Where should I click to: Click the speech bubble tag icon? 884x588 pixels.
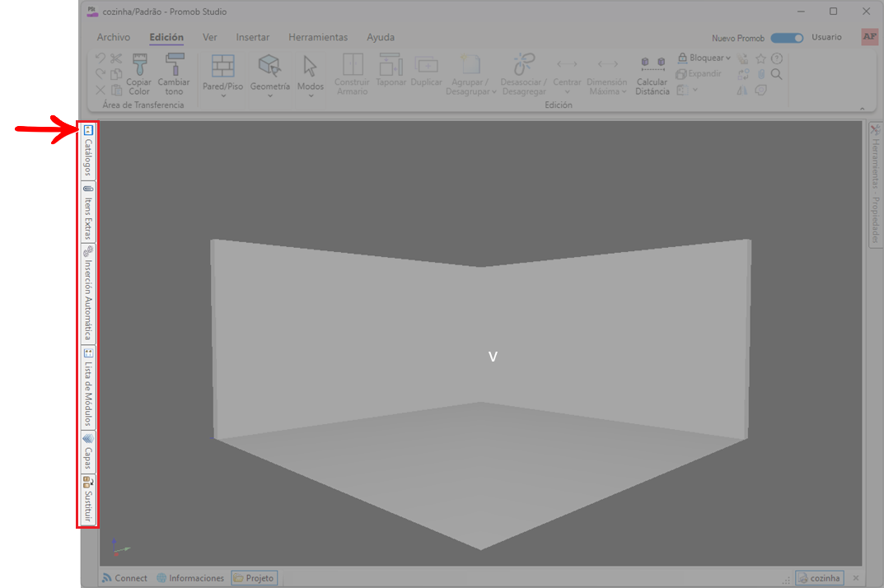tap(760, 91)
